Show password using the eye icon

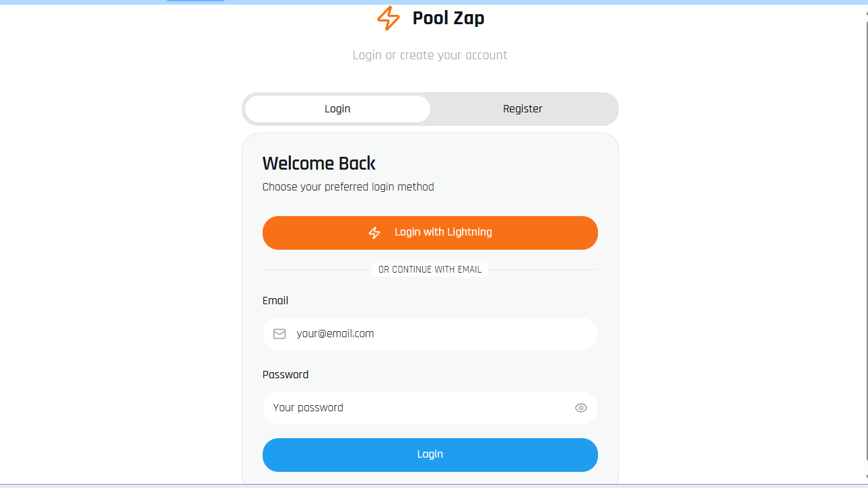click(581, 408)
